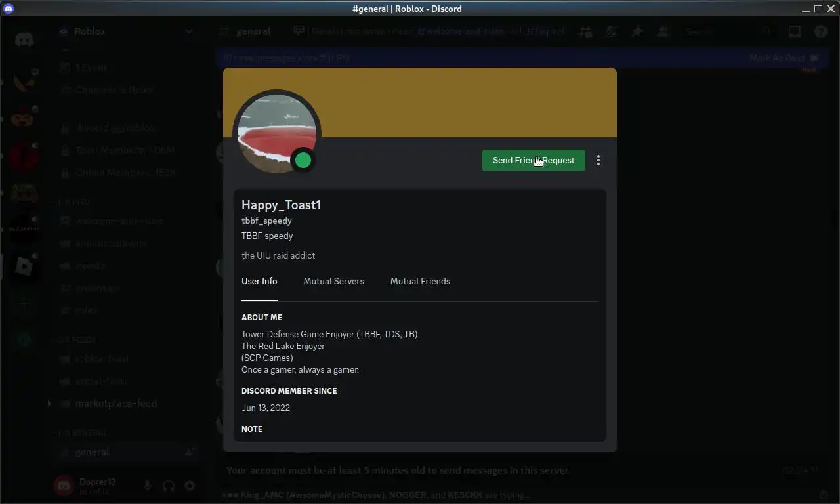Select the User Info tab

pos(259,281)
